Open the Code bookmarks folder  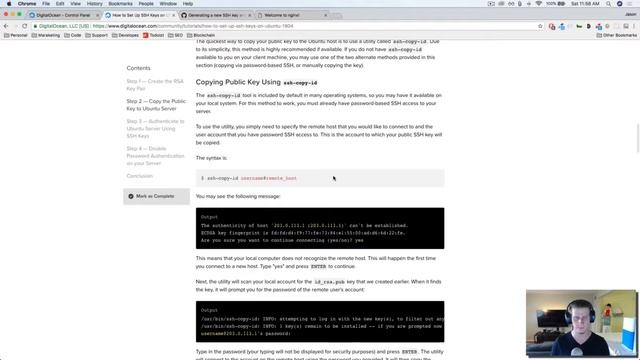click(73, 36)
